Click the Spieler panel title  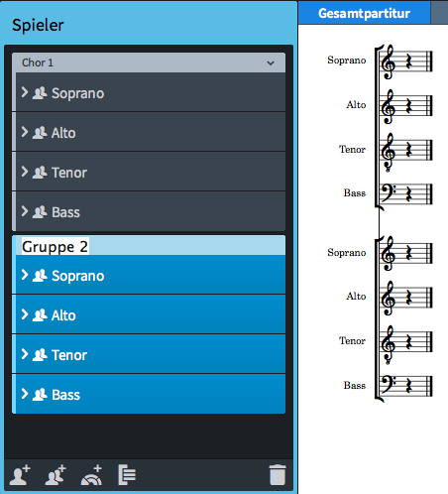(x=38, y=25)
